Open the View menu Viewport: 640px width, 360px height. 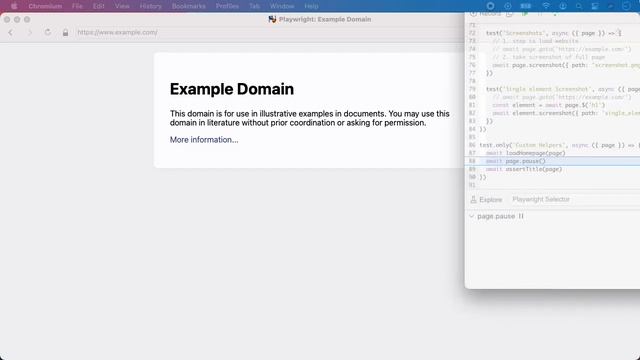click(122, 6)
